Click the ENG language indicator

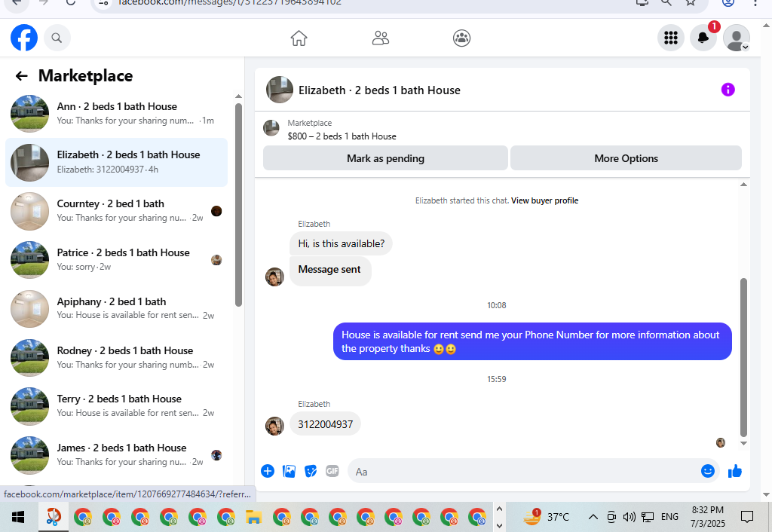click(669, 517)
